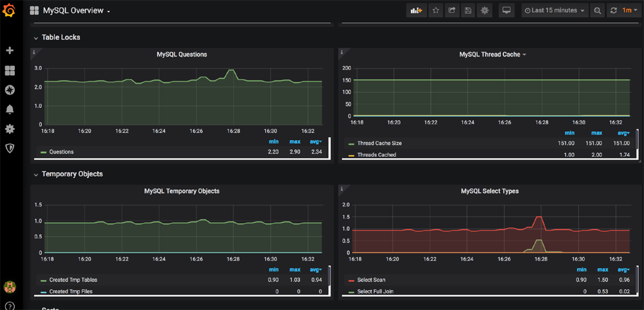Toggle the Questions series in legend
Viewport: 644px width, 310px height.
point(61,152)
